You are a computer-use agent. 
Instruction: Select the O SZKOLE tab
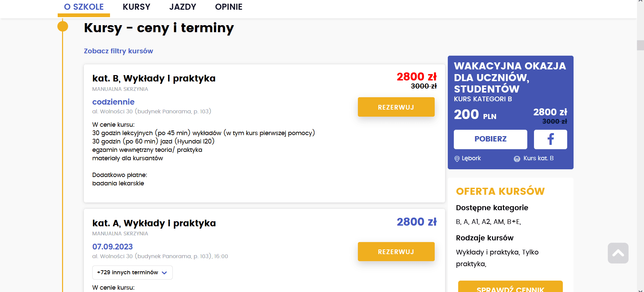[x=84, y=7]
